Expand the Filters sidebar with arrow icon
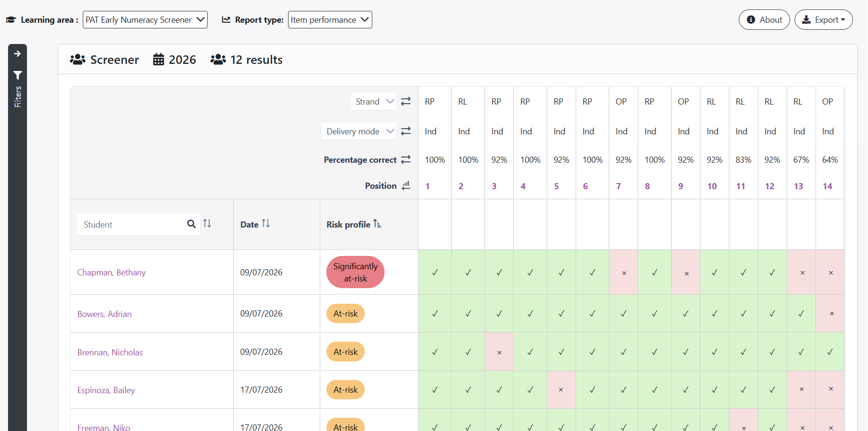The width and height of the screenshot is (868, 431). pos(18,54)
